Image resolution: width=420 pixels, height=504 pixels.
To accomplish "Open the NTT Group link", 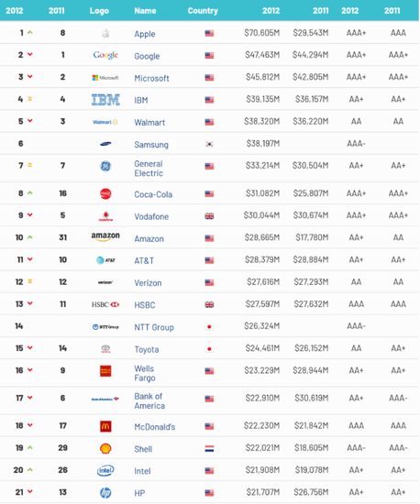I will (154, 327).
